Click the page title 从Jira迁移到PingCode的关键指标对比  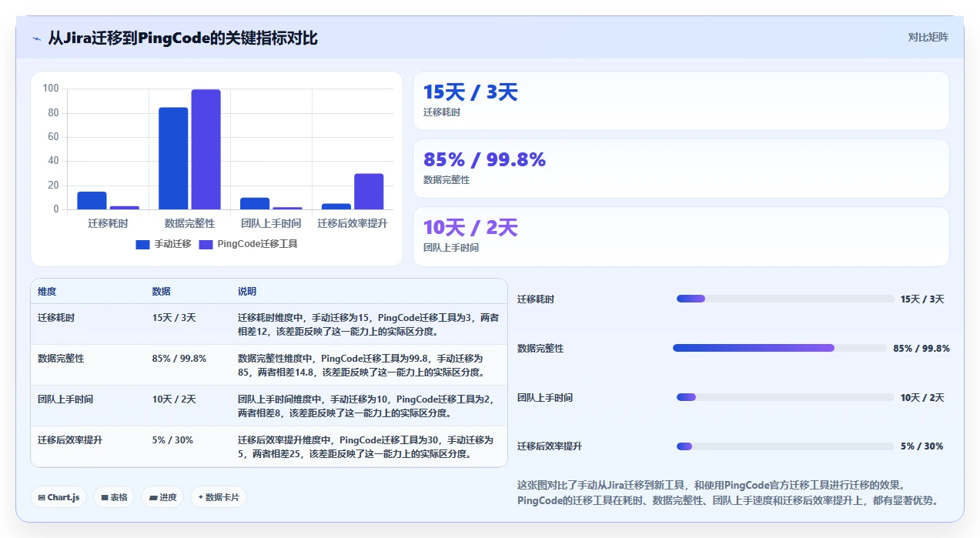[182, 38]
